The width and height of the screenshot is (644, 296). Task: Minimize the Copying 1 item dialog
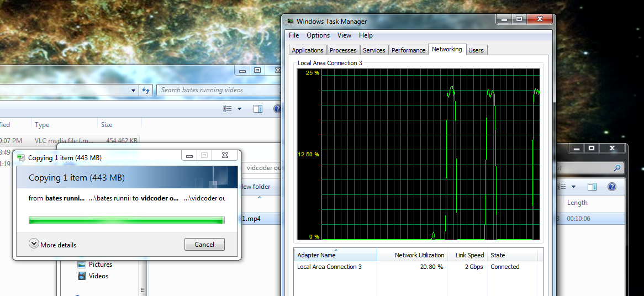[x=189, y=156]
